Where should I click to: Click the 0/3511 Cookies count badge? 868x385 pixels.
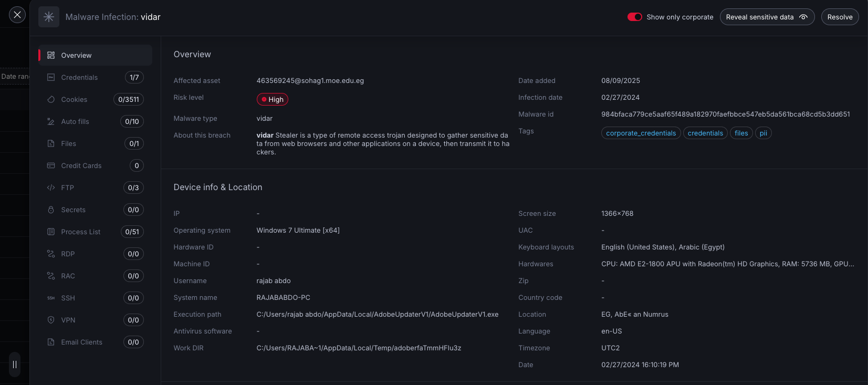tap(129, 99)
